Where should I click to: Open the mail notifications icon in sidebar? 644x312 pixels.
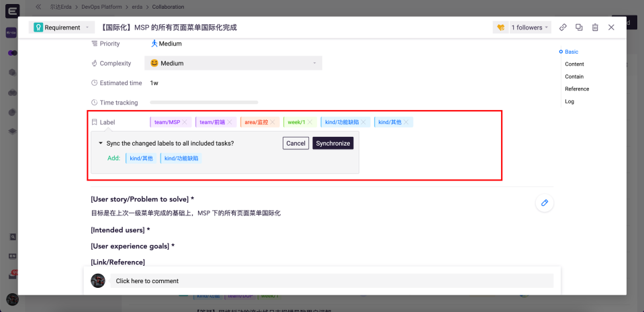point(12,276)
